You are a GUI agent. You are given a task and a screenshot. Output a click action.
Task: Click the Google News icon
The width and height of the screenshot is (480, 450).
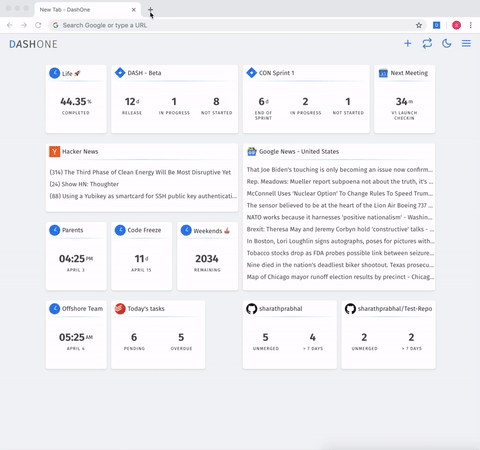(x=252, y=151)
